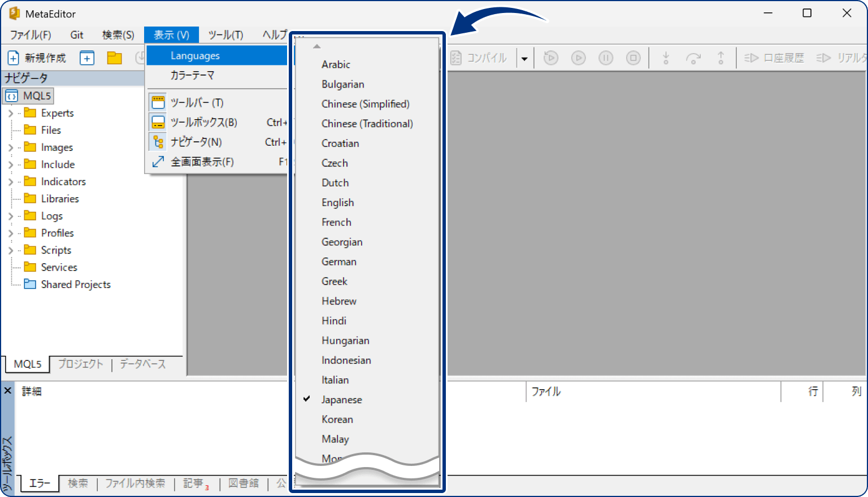Expand the Indicators folder in navigator
868x497 pixels.
coord(11,182)
